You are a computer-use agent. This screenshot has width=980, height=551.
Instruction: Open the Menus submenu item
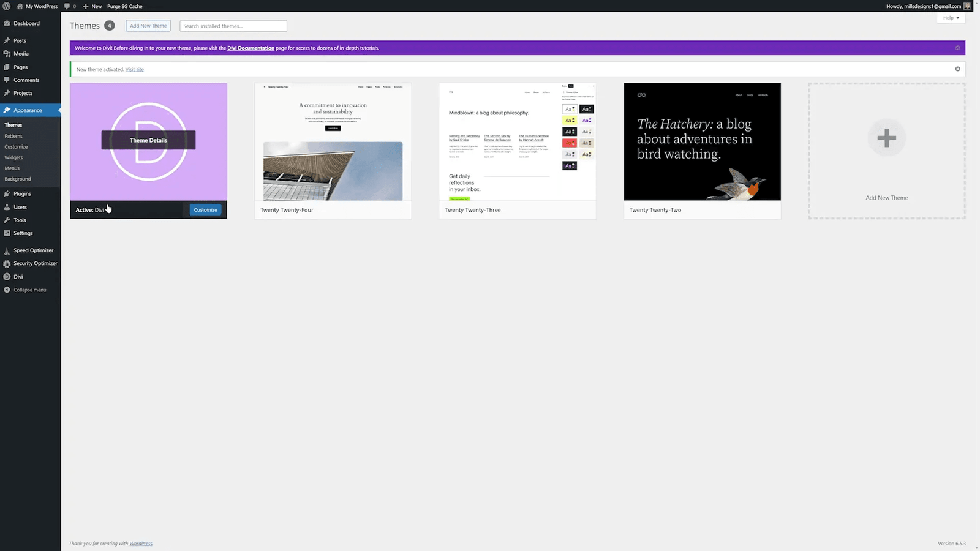(x=12, y=168)
